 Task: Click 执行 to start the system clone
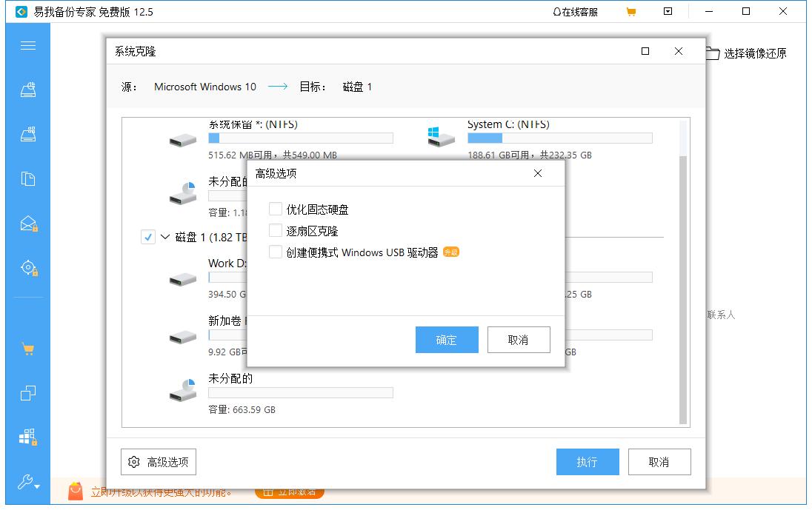click(588, 461)
